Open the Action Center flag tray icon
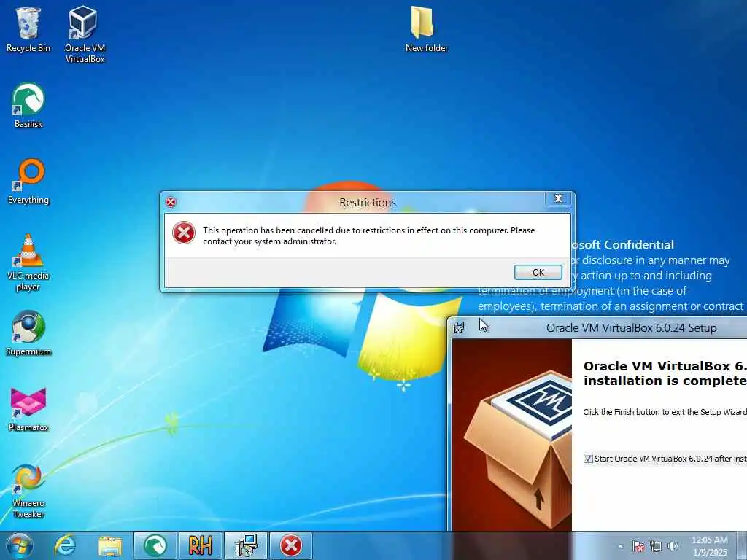This screenshot has height=560, width=747. pyautogui.click(x=638, y=546)
